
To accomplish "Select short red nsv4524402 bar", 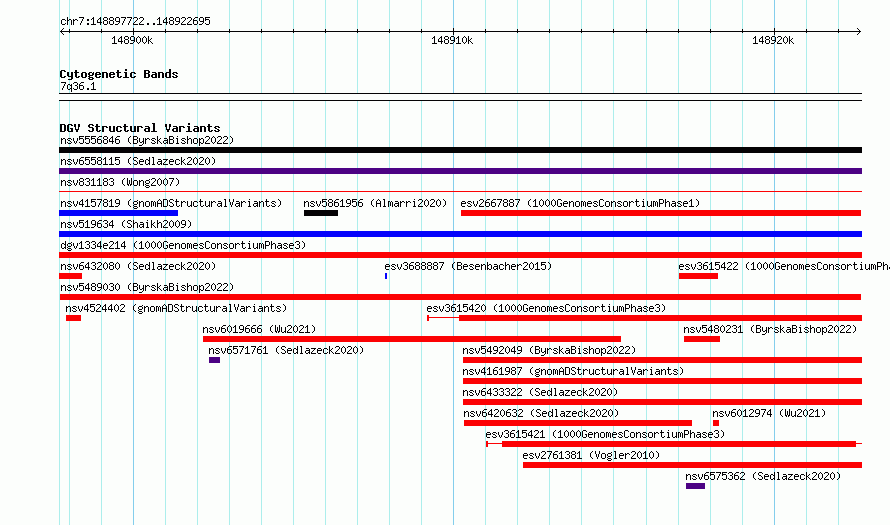I will [x=73, y=318].
